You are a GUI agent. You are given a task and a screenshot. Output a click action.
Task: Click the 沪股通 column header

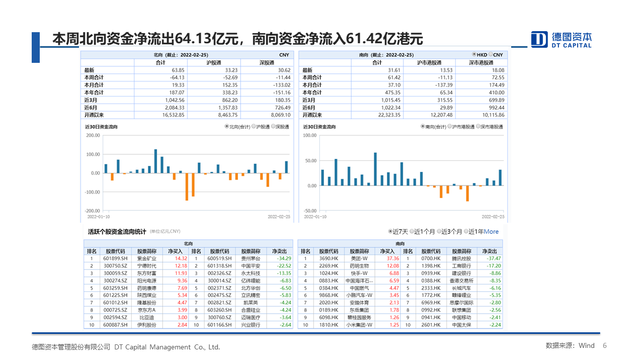(214, 63)
